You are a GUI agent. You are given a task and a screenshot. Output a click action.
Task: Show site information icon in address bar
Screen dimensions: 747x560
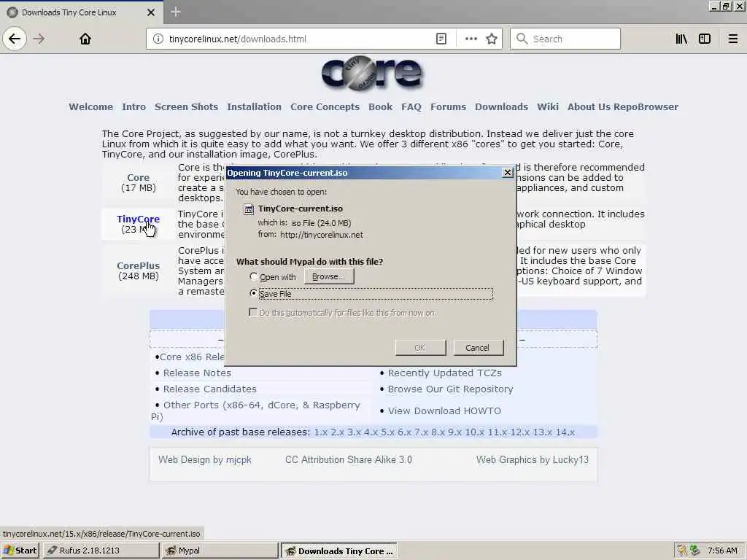pos(158,39)
